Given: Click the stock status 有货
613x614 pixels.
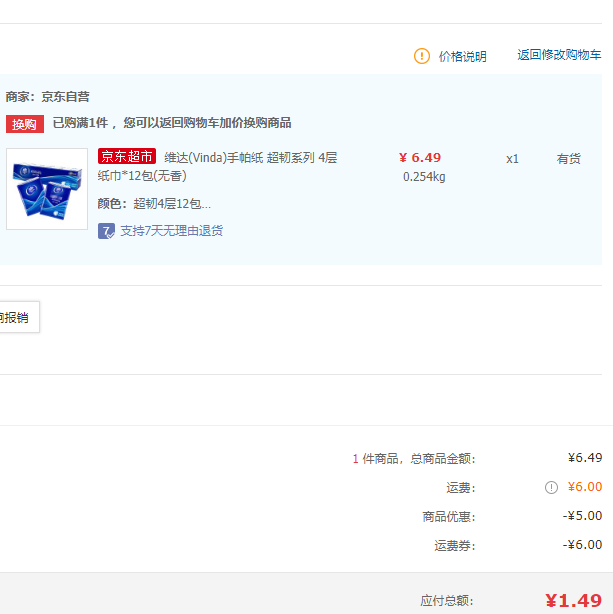Looking at the screenshot, I should [x=569, y=159].
